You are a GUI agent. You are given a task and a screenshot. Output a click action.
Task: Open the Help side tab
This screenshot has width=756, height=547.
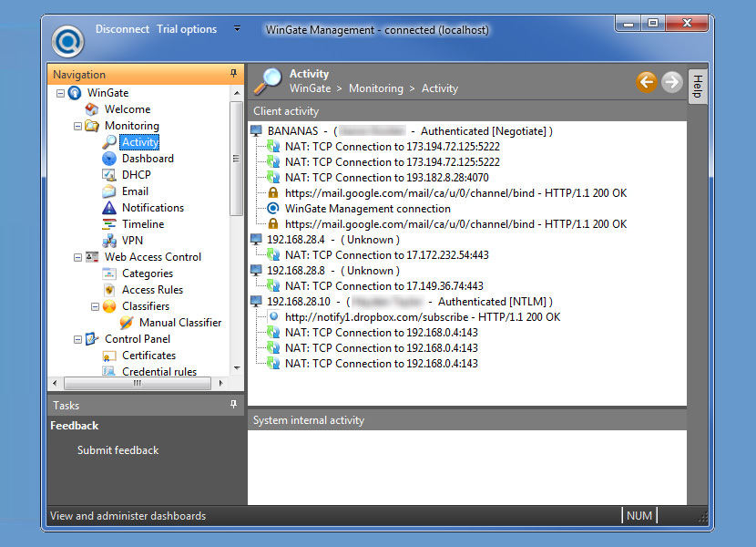click(x=697, y=85)
